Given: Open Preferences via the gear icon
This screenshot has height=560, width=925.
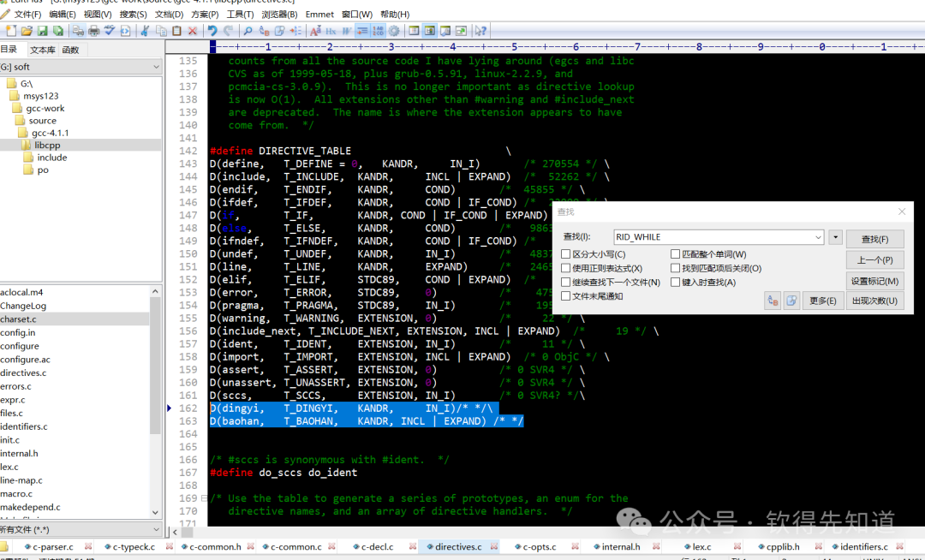Looking at the screenshot, I should pos(393,30).
